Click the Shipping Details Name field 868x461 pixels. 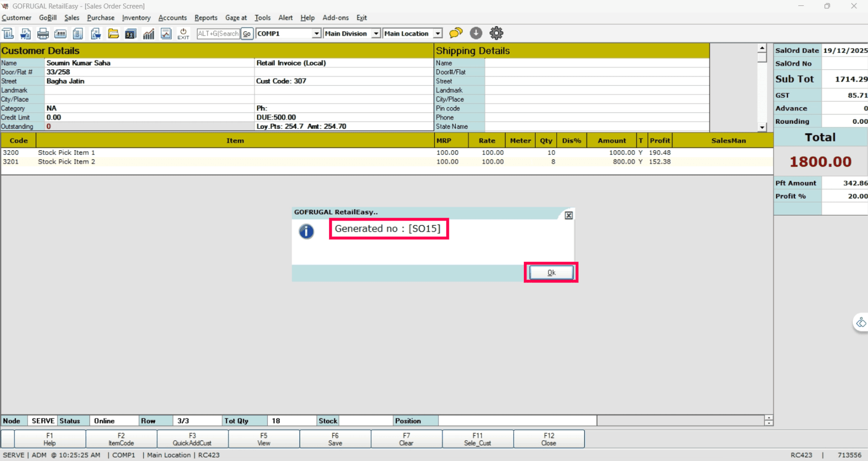click(597, 63)
